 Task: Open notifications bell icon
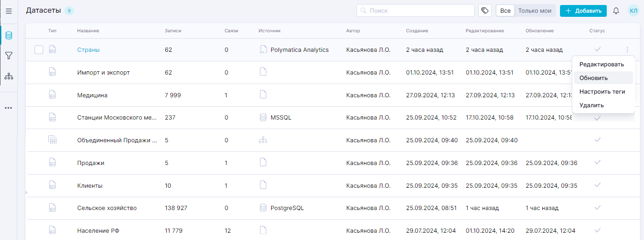pos(616,11)
